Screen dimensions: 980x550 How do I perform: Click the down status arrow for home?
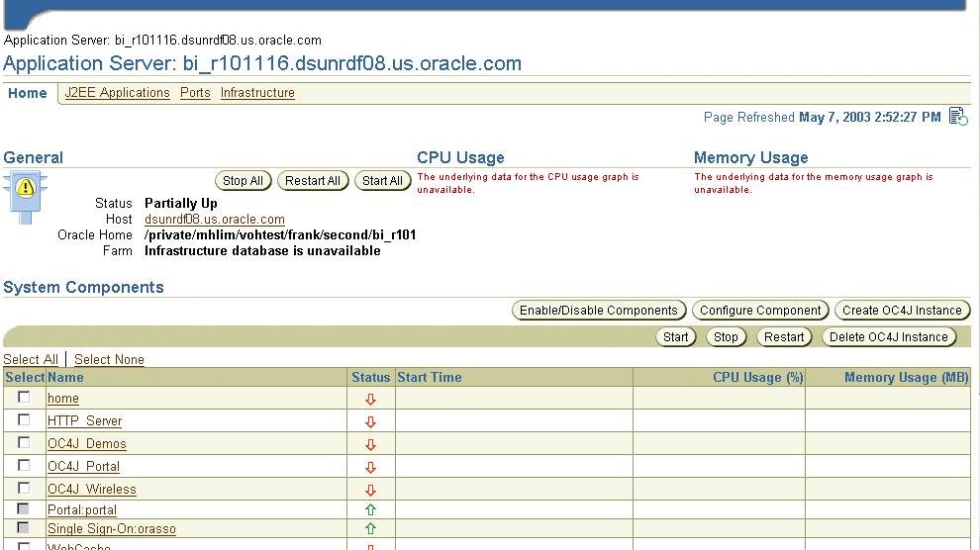370,399
